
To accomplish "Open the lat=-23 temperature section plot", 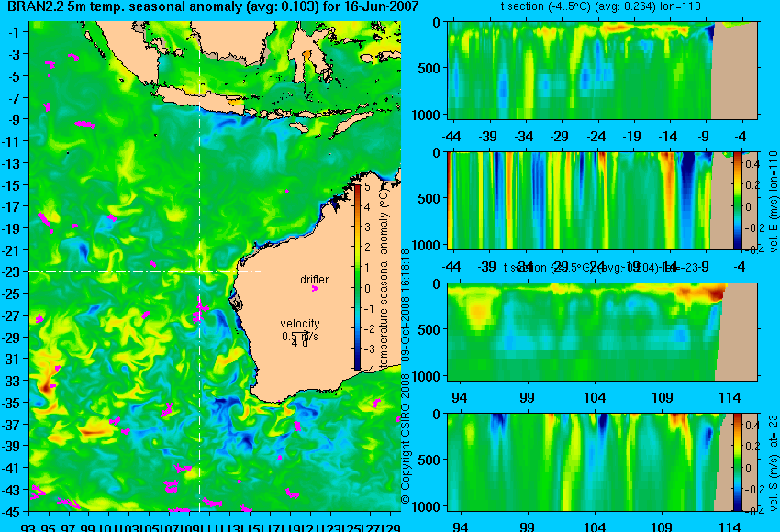I will click(603, 332).
